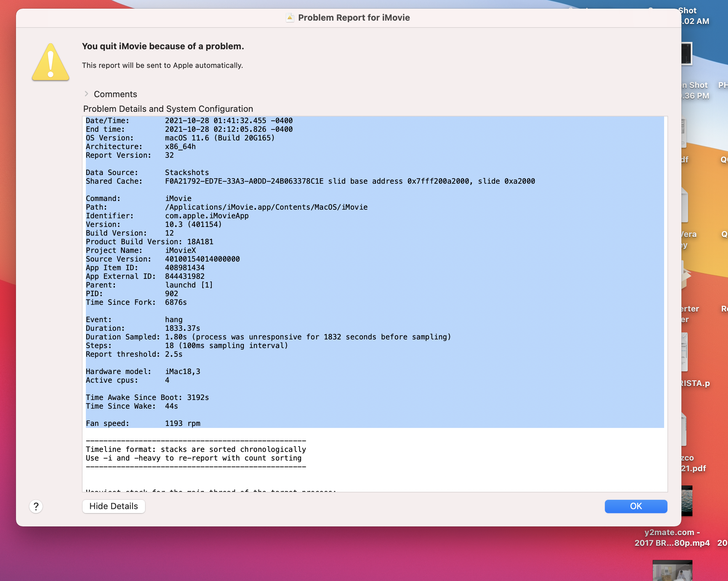Click the Problem Report for iMovie title
728x581 pixels.
point(354,18)
